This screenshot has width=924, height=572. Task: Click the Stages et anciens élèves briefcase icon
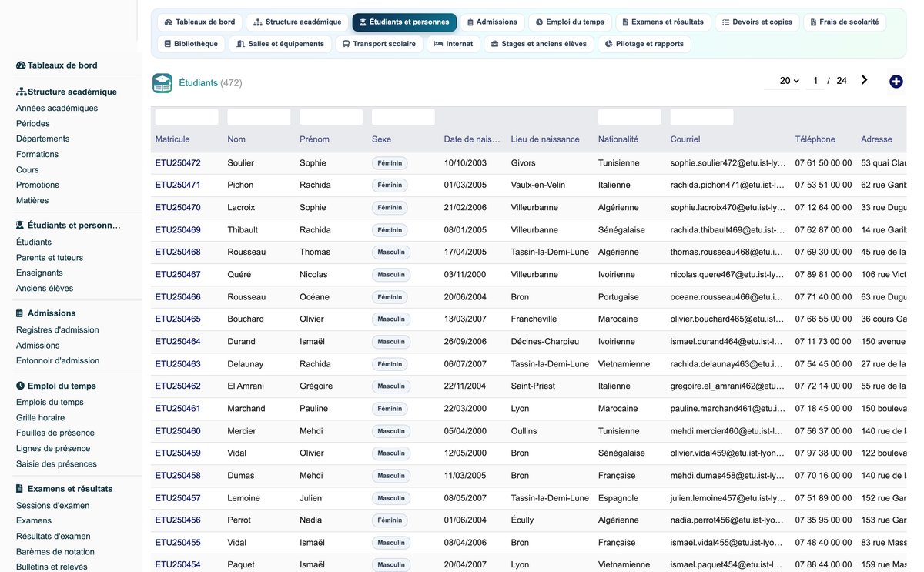494,44
